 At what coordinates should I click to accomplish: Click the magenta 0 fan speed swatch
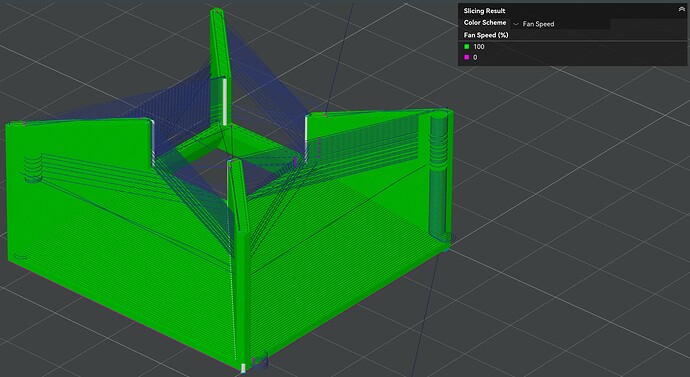[467, 57]
